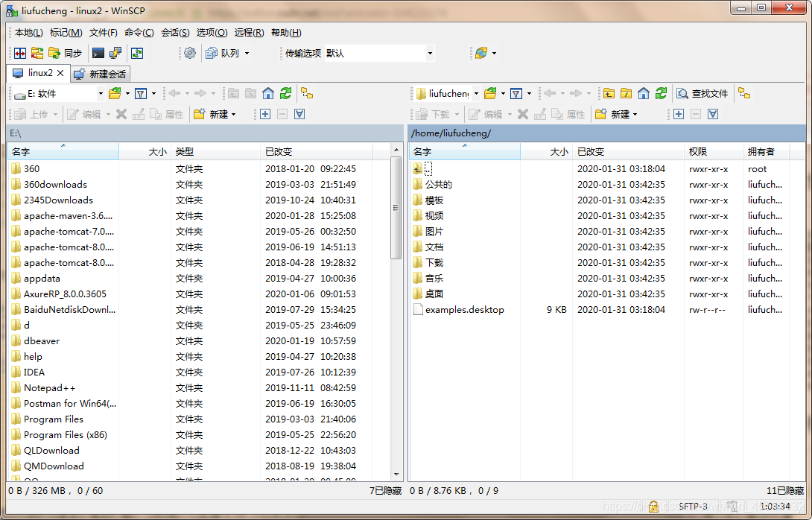Go to remote home directory icon
The width and height of the screenshot is (812, 520).
point(644,94)
